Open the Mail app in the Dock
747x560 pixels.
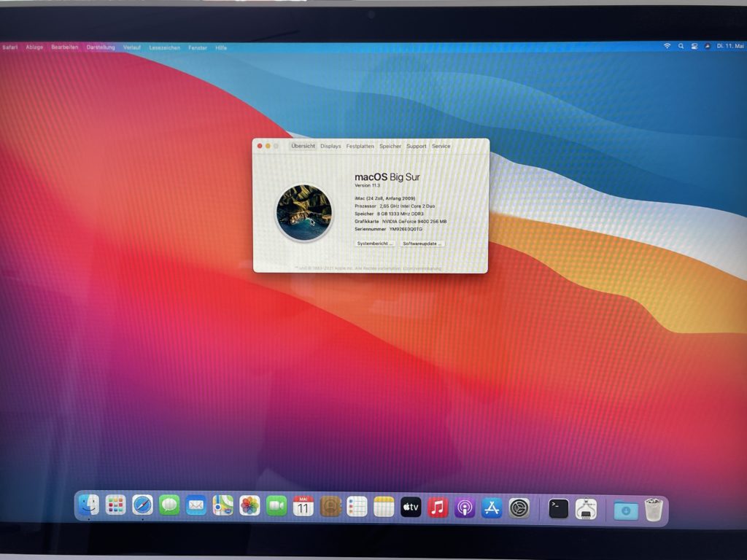tap(196, 506)
